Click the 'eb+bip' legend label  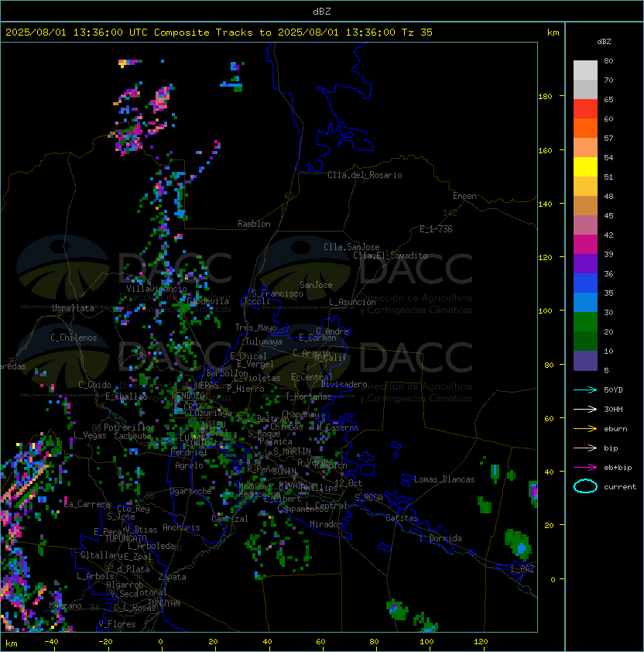[x=618, y=468]
